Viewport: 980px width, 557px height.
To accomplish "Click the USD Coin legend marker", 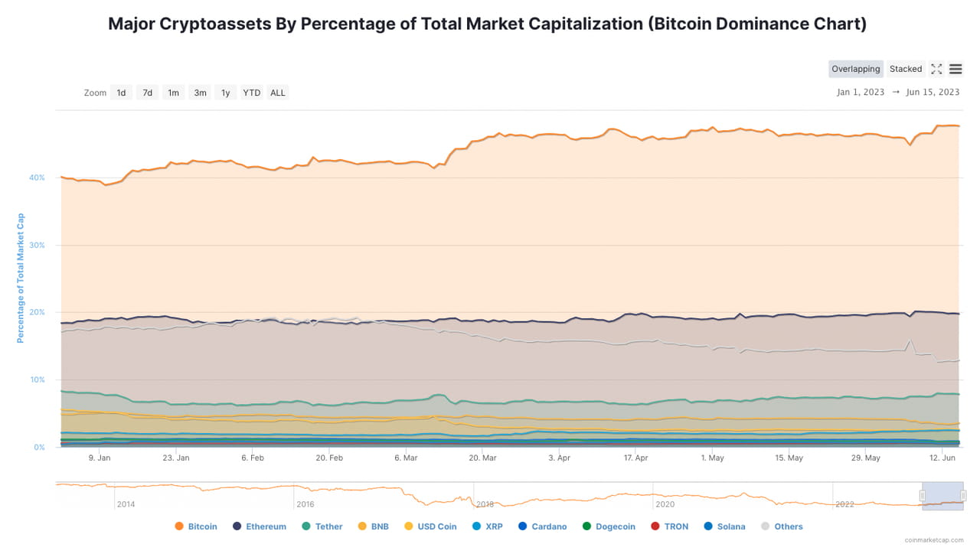I will click(x=407, y=526).
